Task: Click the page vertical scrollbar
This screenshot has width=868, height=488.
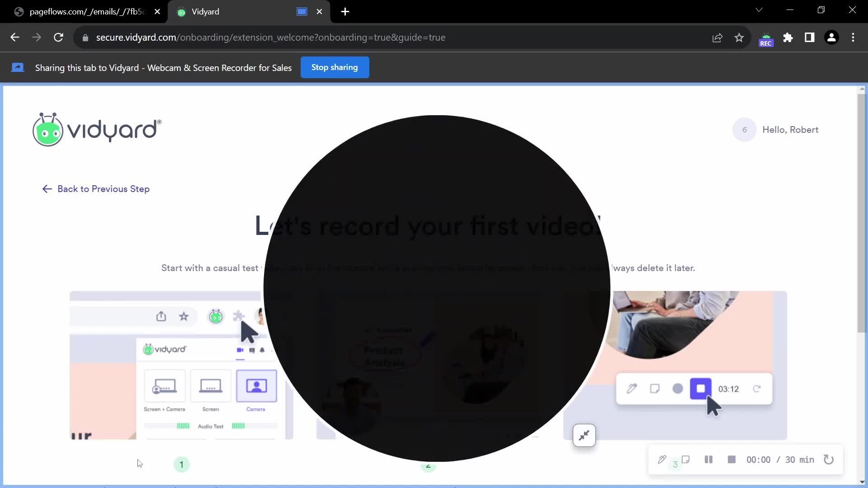Action: coord(861,212)
